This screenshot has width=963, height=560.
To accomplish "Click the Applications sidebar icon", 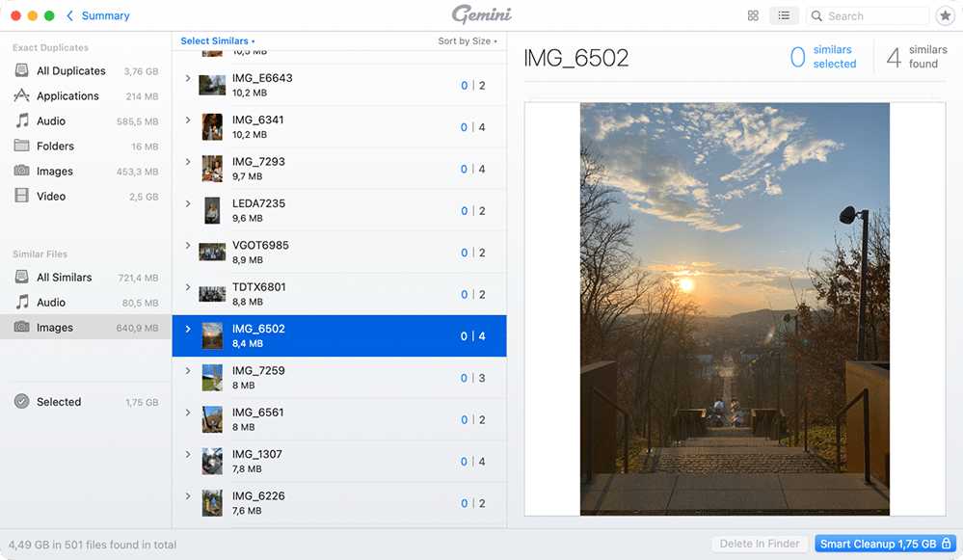I will point(21,95).
